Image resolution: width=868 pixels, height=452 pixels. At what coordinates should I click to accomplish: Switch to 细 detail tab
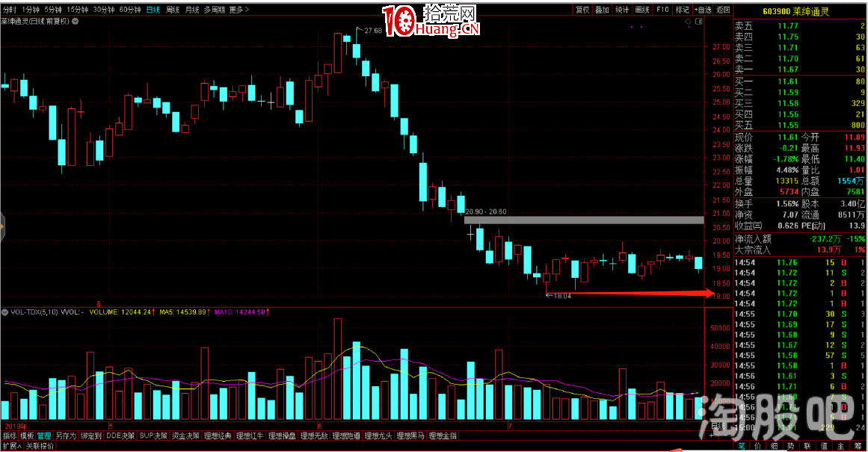775,446
